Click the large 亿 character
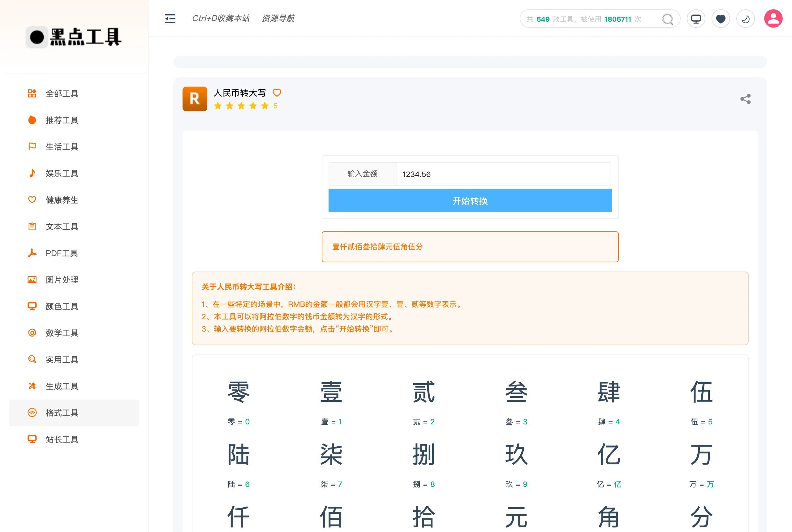 coord(609,455)
